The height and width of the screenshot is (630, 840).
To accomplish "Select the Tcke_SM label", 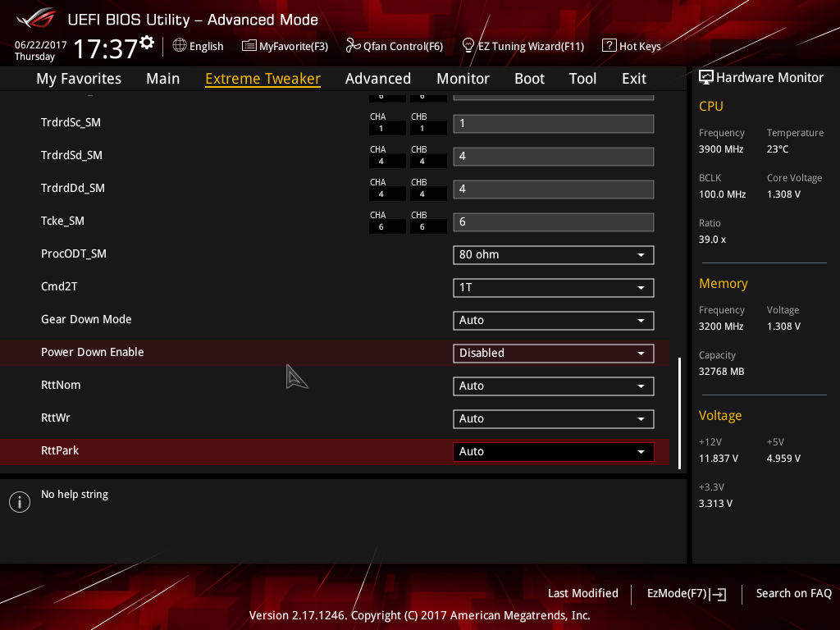I will (62, 221).
